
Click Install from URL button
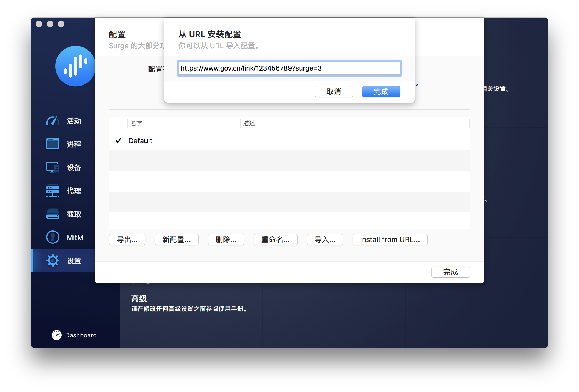390,239
